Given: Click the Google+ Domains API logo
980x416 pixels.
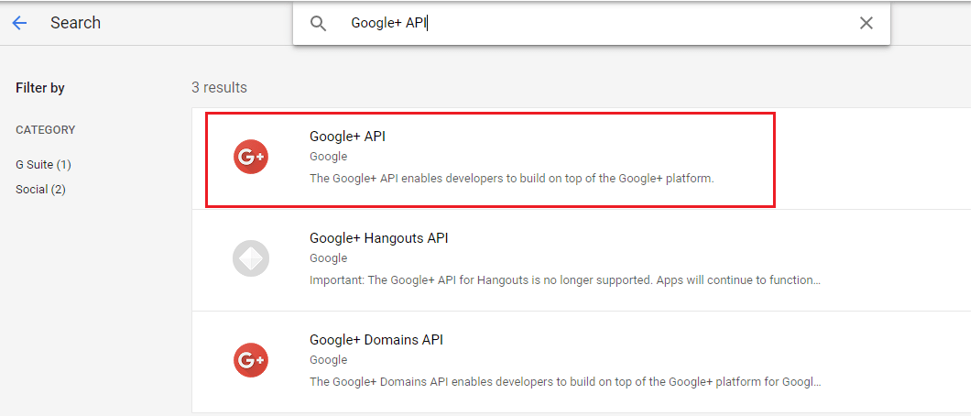Looking at the screenshot, I should click(250, 360).
